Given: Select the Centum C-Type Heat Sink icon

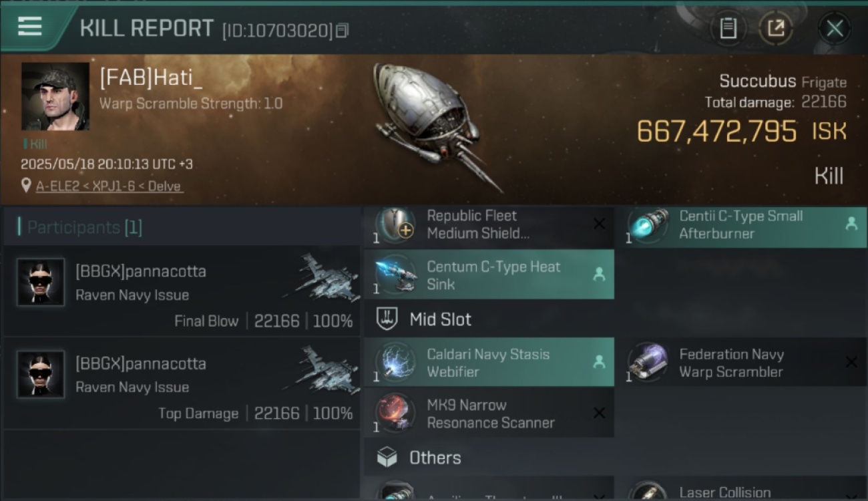Looking at the screenshot, I should (395, 275).
